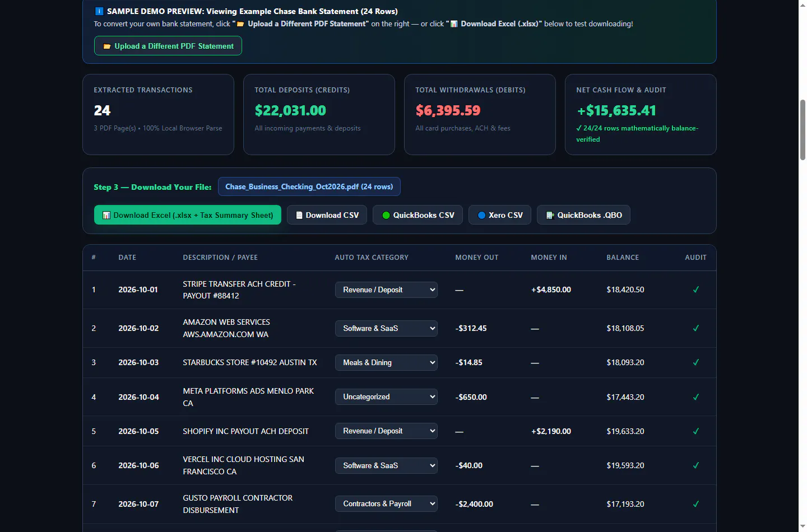Click the +$4,850.00 money in cell
The height and width of the screenshot is (532, 807).
coord(551,290)
